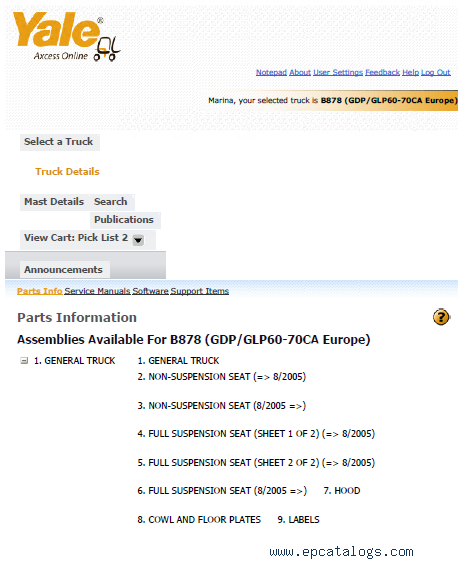Select the Service Manuals link
Image resolution: width=464 pixels, height=569 pixels.
97,291
